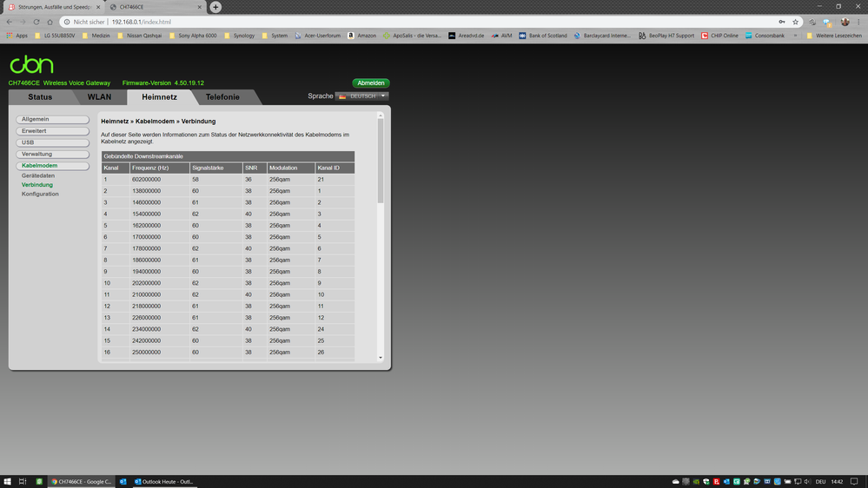The width and height of the screenshot is (868, 488).
Task: Log out with the Abmelden button
Action: [x=370, y=83]
